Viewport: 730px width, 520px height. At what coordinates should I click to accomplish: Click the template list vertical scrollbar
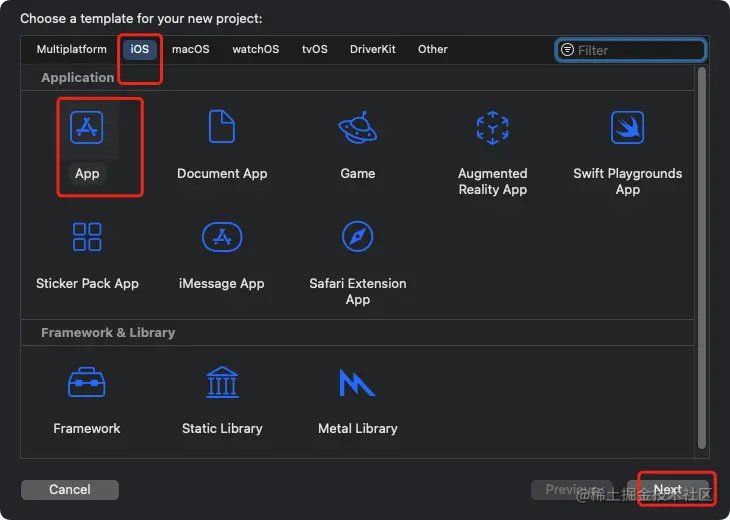[702, 258]
